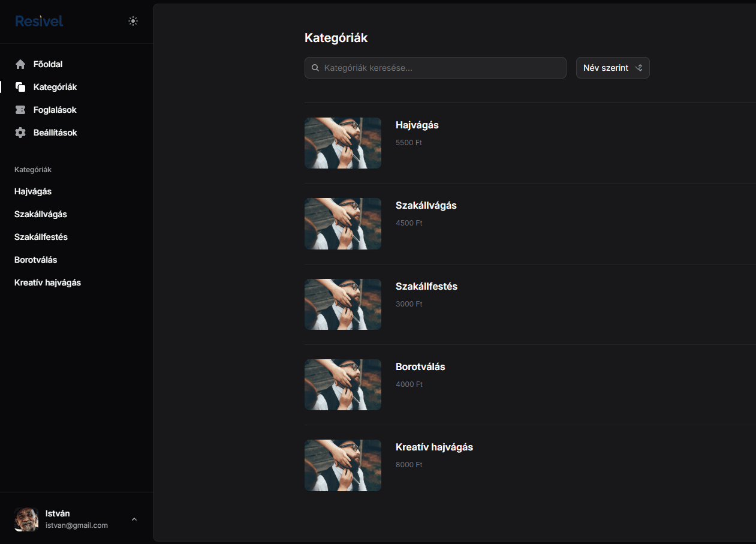
Task: Click the István user name
Action: pyautogui.click(x=58, y=513)
